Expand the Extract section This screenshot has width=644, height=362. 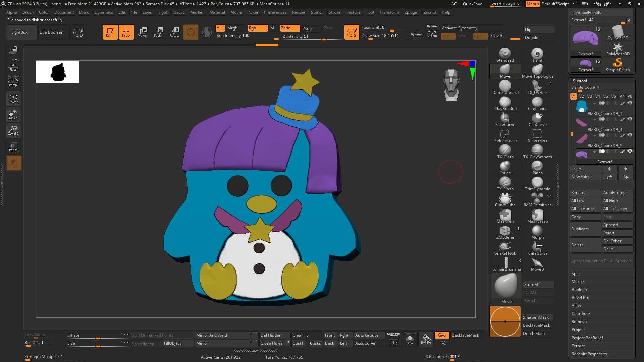coord(578,346)
